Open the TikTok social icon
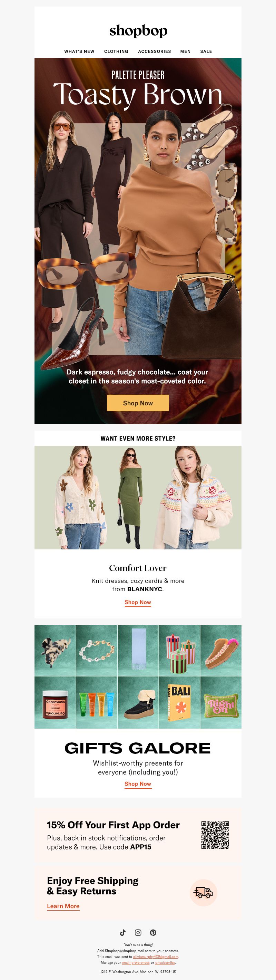Image resolution: width=276 pixels, height=980 pixels. click(123, 932)
